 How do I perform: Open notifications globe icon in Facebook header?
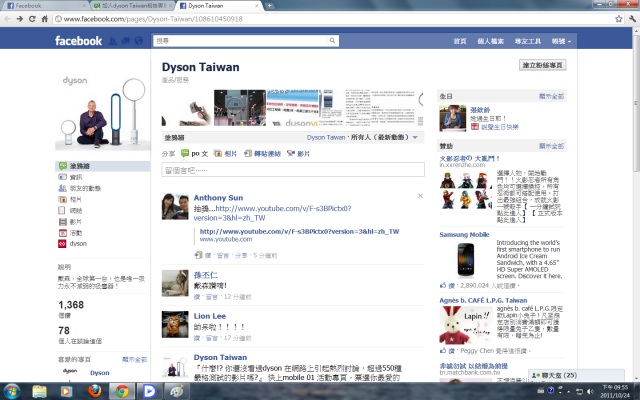click(139, 41)
